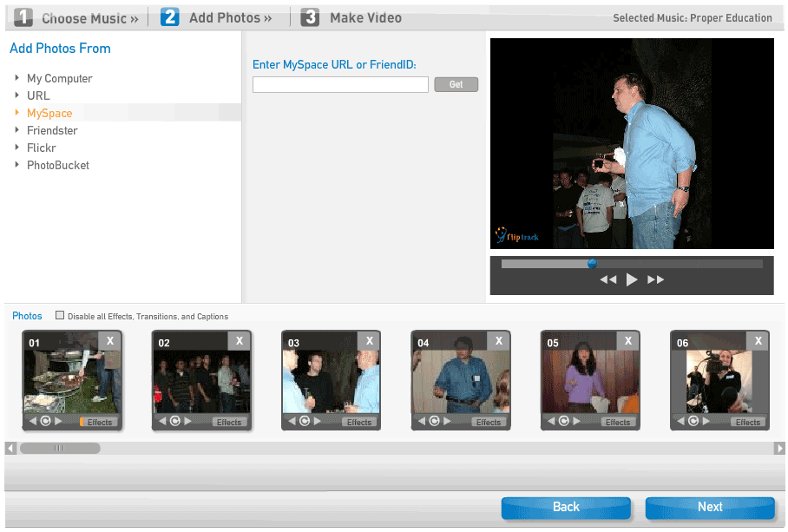Expand the PhotoBucket source option
788x532 pixels.
pyautogui.click(x=57, y=165)
